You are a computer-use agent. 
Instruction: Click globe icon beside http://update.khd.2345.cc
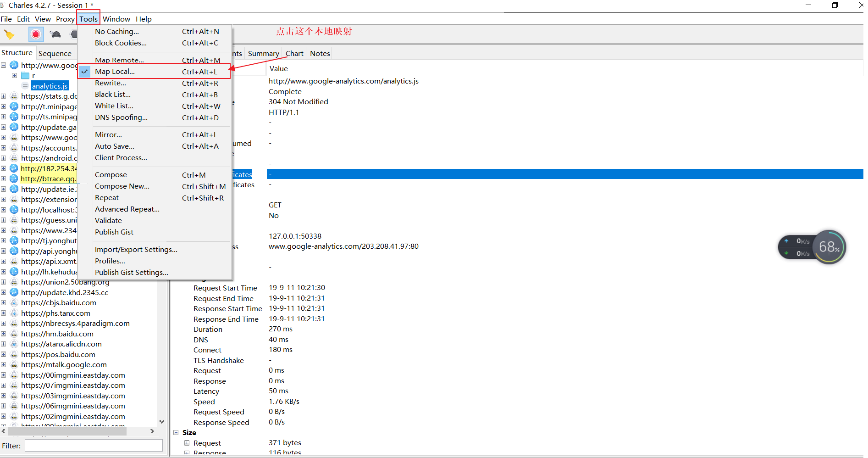[x=14, y=292]
